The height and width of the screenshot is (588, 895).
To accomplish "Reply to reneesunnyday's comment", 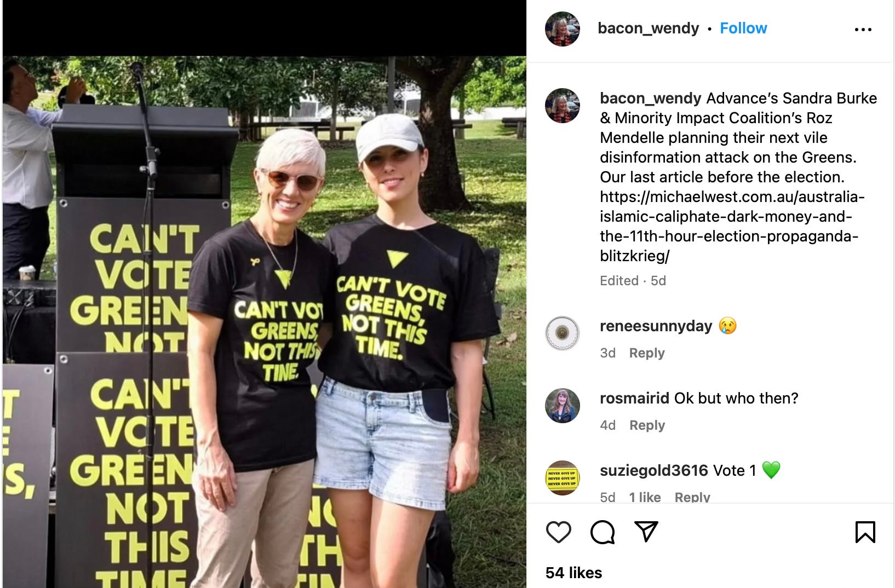I will [x=647, y=353].
